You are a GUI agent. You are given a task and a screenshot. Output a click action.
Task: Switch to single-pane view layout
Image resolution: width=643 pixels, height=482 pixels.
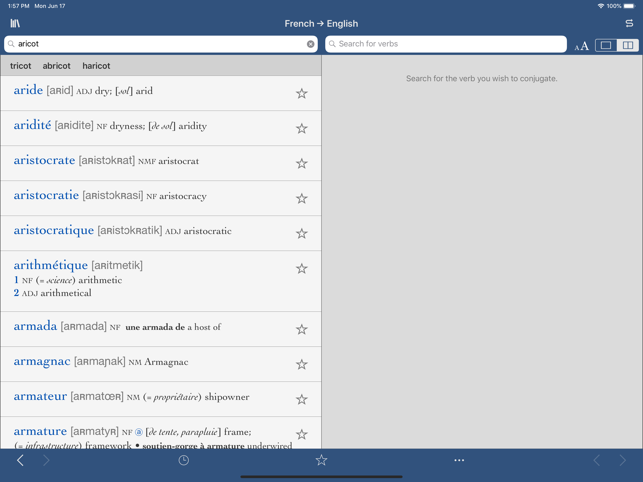click(x=606, y=45)
